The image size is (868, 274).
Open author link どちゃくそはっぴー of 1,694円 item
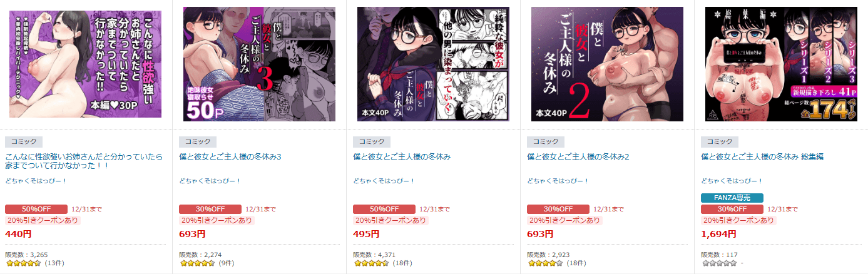732,181
